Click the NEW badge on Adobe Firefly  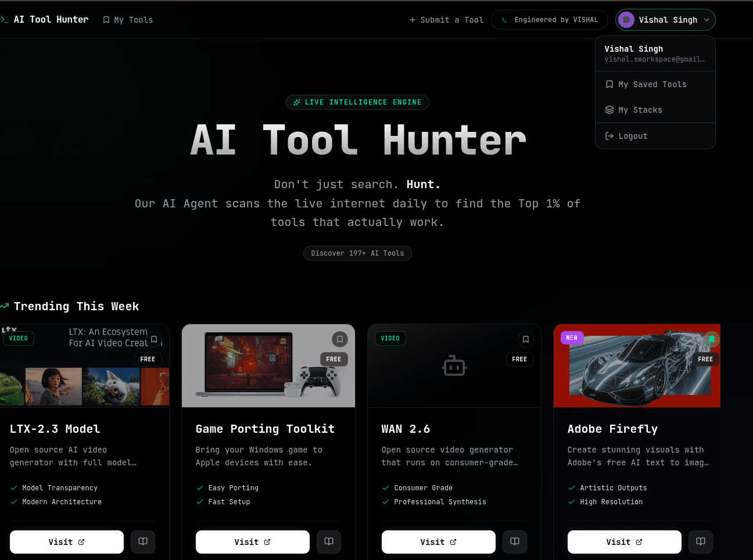[x=572, y=338]
